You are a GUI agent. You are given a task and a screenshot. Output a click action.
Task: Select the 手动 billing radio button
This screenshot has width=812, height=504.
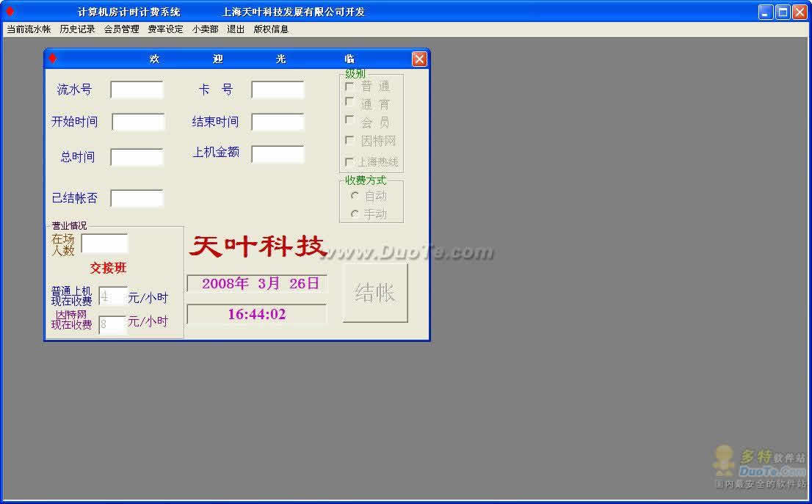coord(355,213)
